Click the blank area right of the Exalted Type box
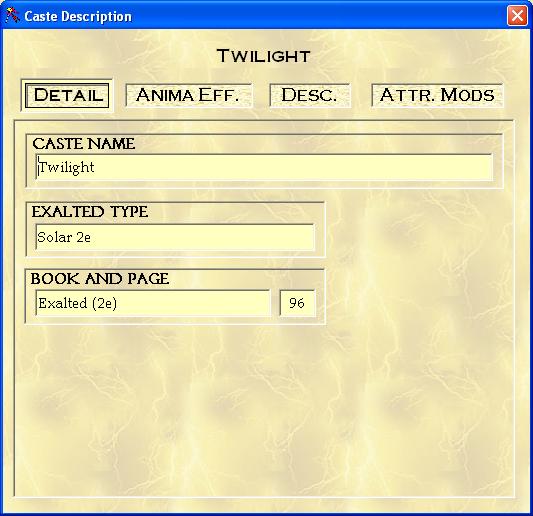Viewport: 533px width, 516px height. [418, 229]
